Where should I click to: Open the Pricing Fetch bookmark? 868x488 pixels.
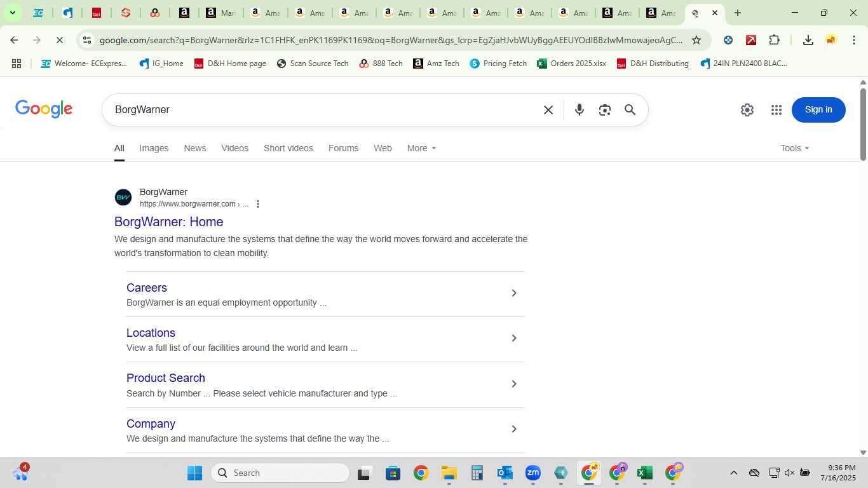tap(498, 64)
